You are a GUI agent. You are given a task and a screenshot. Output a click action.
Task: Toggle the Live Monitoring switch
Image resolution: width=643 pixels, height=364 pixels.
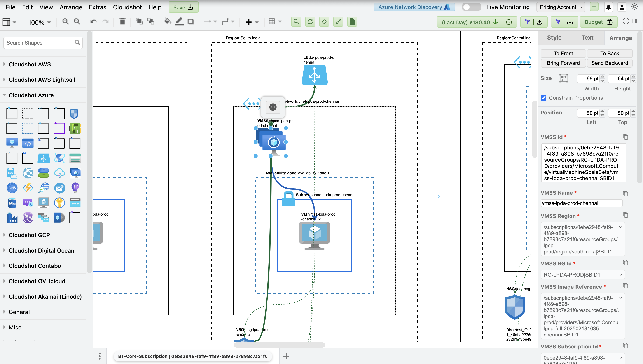471,7
